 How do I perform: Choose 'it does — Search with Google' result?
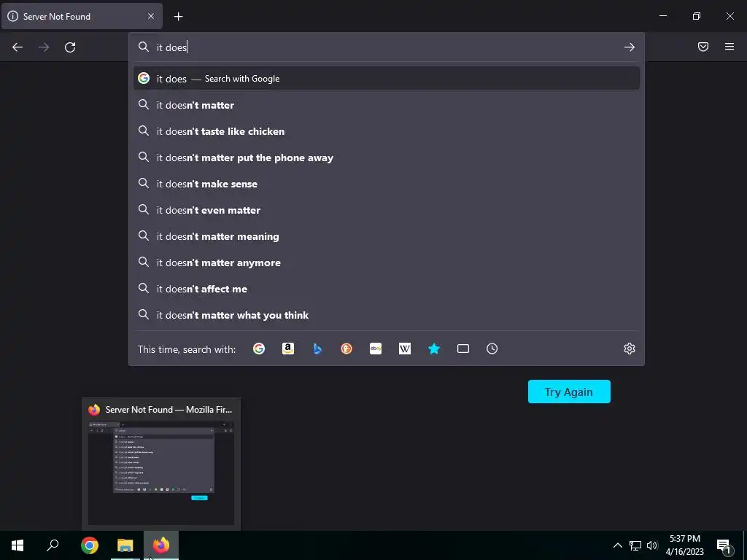387,79
